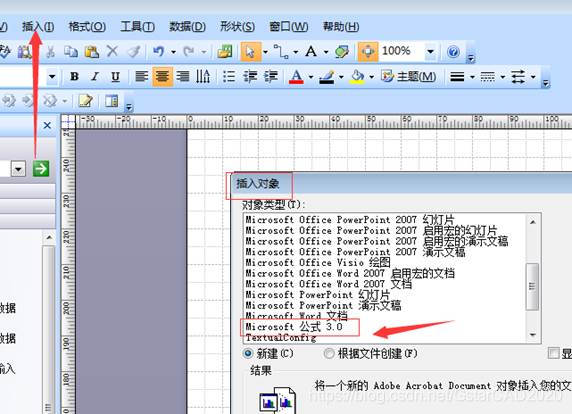Open the 帮助(H) menu
This screenshot has width=572, height=414.
click(341, 27)
